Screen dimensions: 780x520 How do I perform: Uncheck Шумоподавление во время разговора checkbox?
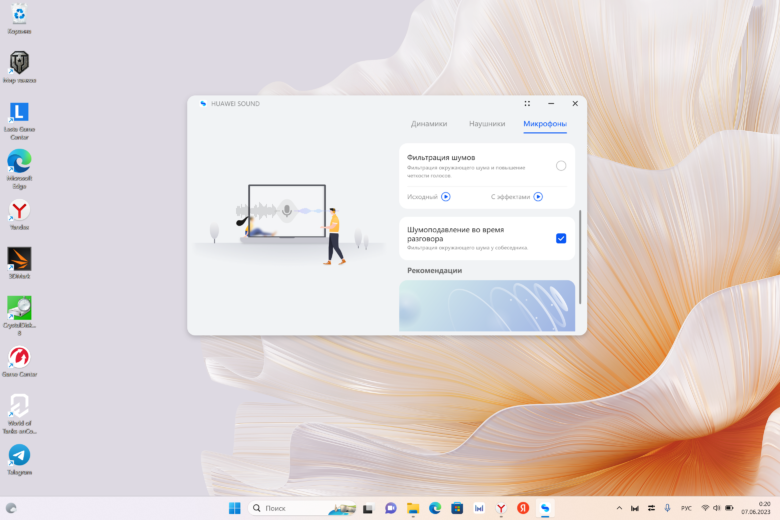click(x=561, y=238)
